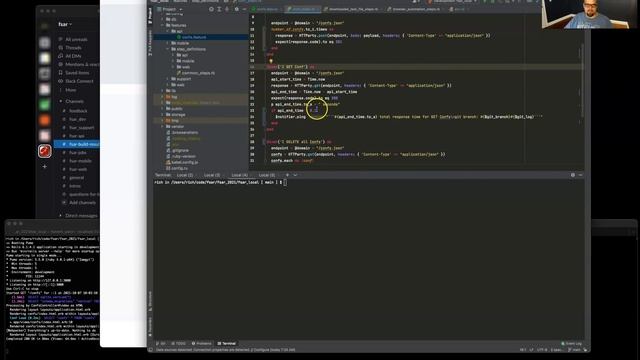Add workspace plus icon in Slack
Viewport: 640px width, 360px height.
pos(44,167)
